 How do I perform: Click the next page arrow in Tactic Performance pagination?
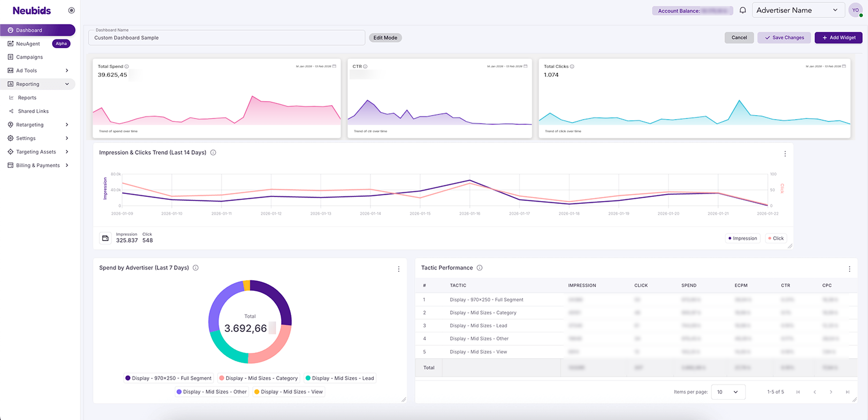tap(831, 392)
